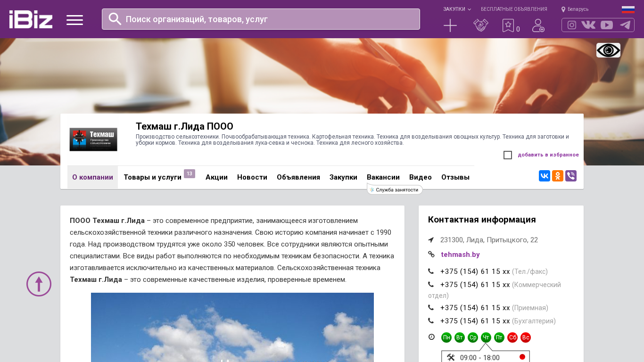644x362 pixels.
Task: Open the handshake partnership icon
Action: pos(480,25)
